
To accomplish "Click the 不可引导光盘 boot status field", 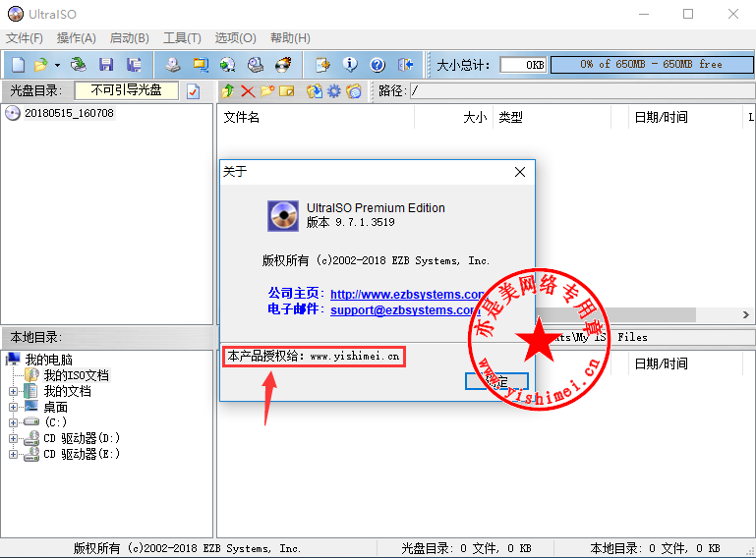I will click(x=126, y=90).
